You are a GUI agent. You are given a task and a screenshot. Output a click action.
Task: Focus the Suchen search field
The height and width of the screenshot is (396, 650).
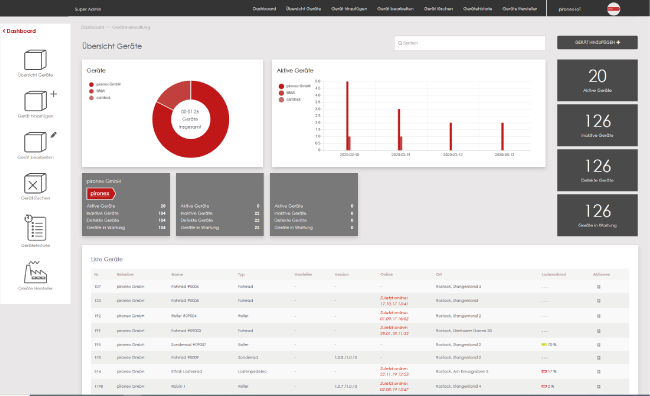click(x=470, y=43)
